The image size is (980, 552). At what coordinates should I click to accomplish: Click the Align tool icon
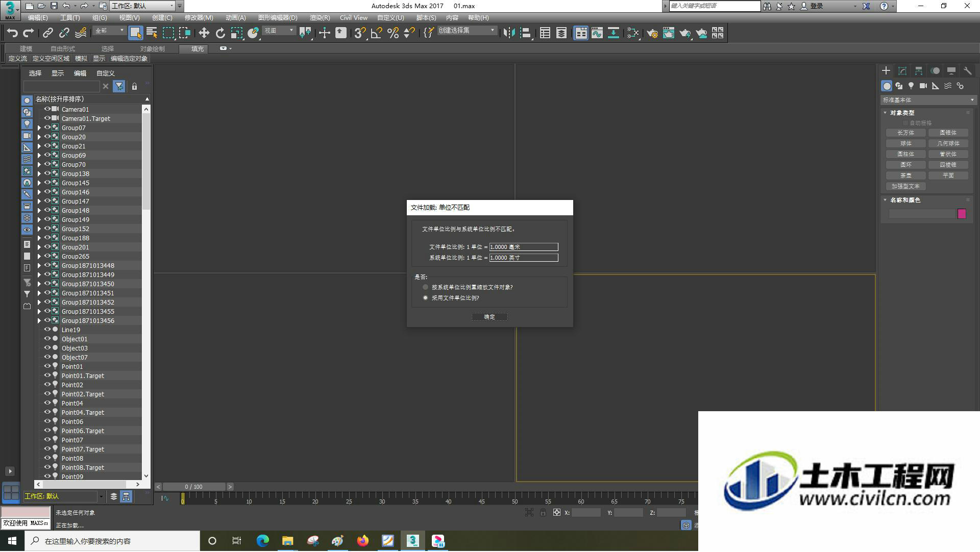pos(525,33)
